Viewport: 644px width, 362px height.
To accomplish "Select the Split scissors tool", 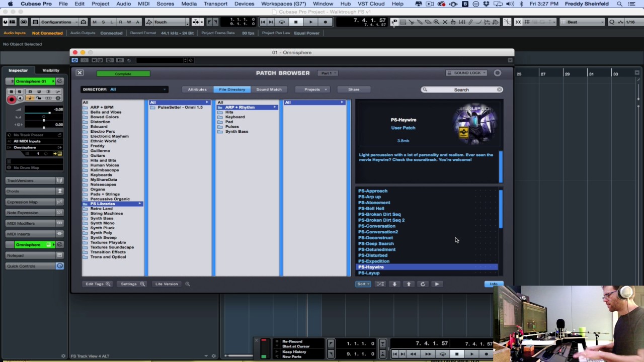I will (x=411, y=22).
